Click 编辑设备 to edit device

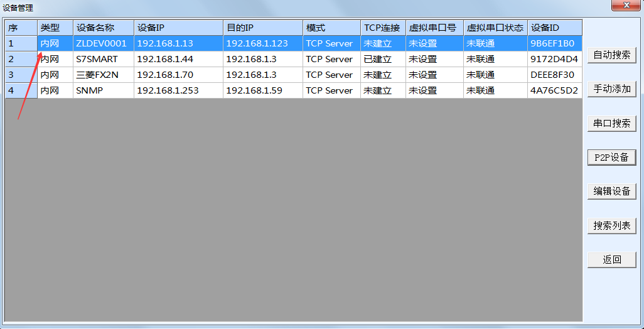611,191
